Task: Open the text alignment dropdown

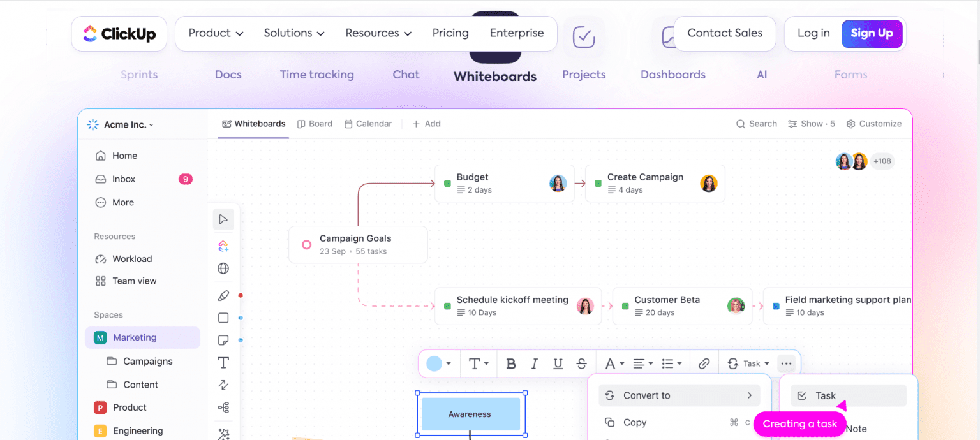Action: 642,363
